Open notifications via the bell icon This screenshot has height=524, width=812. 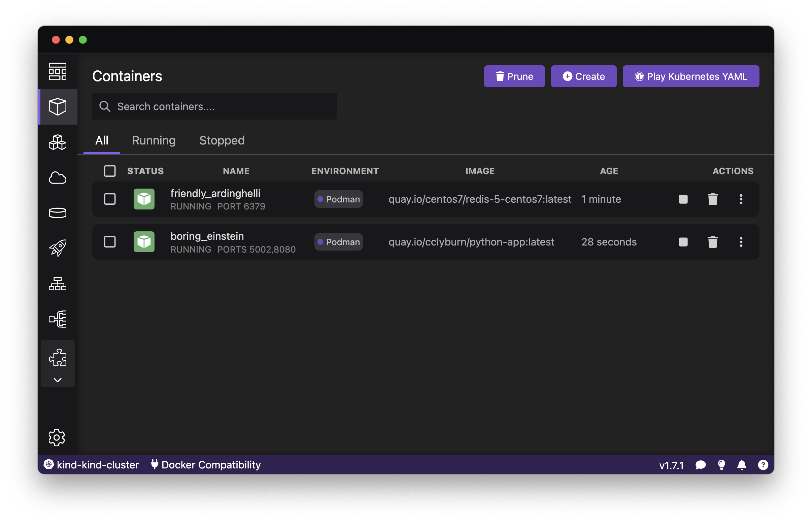click(x=742, y=465)
